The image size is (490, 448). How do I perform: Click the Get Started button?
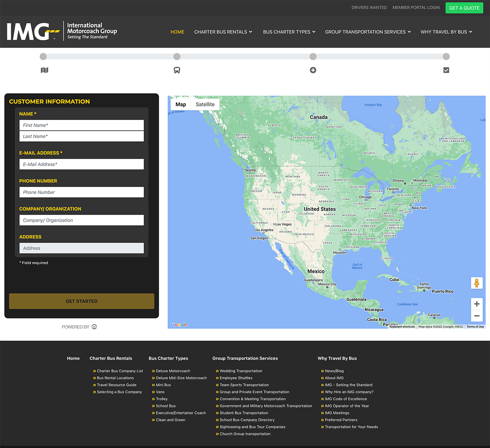[82, 301]
